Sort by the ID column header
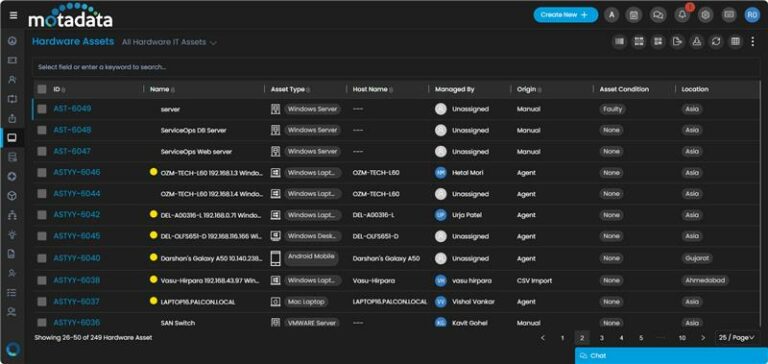 click(x=59, y=89)
